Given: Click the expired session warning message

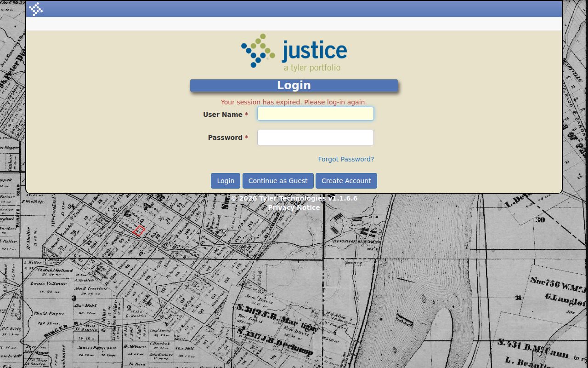Looking at the screenshot, I should click(x=294, y=102).
